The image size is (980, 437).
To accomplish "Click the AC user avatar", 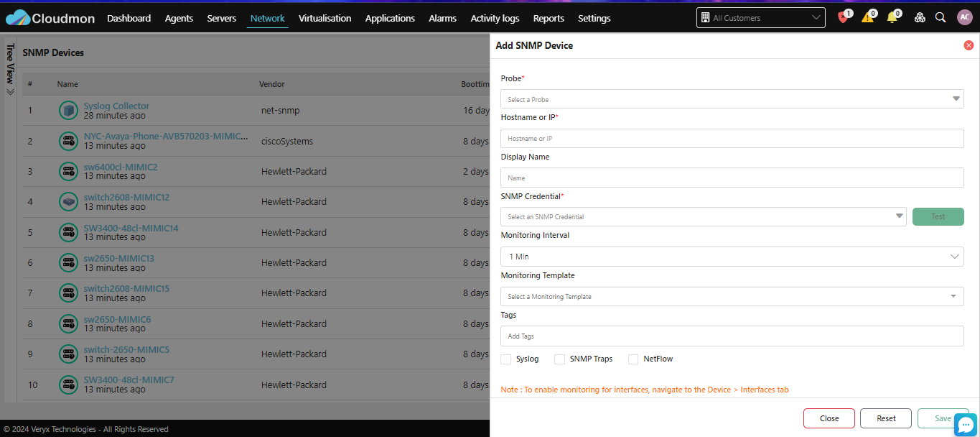I will [x=965, y=18].
